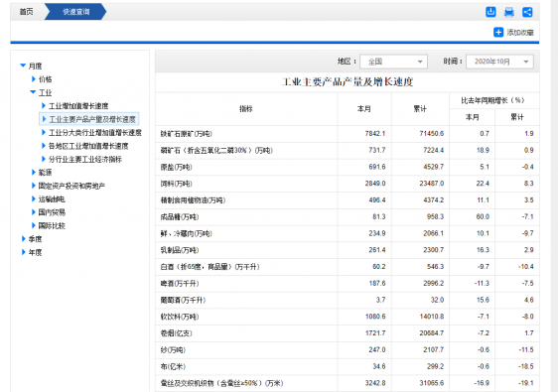Select the 快速查询 breadcrumb tab
Viewport: 558px width, 392px height.
pos(75,12)
